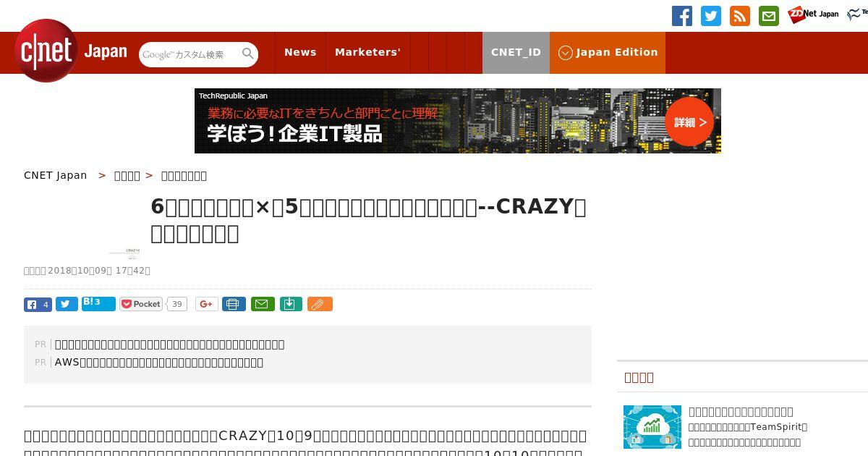Open the PR link starting with AWS
The width and height of the screenshot is (868, 456).
point(159,363)
